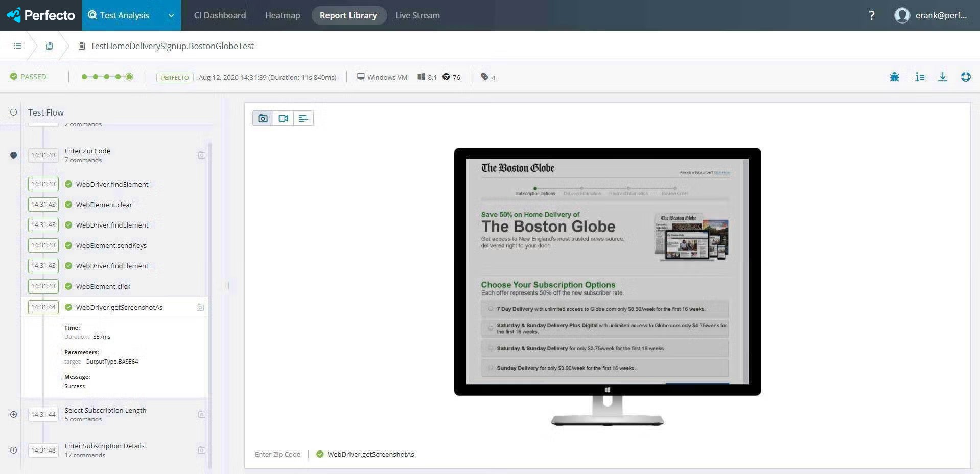Viewport: 980px width, 474px height.
Task: Click the list breadcrumb icon
Action: pos(17,46)
